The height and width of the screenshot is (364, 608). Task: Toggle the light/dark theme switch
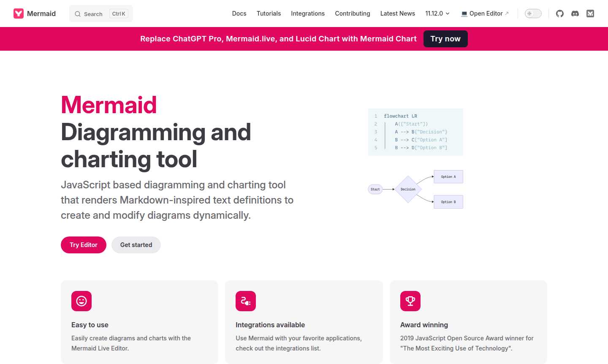tap(533, 13)
